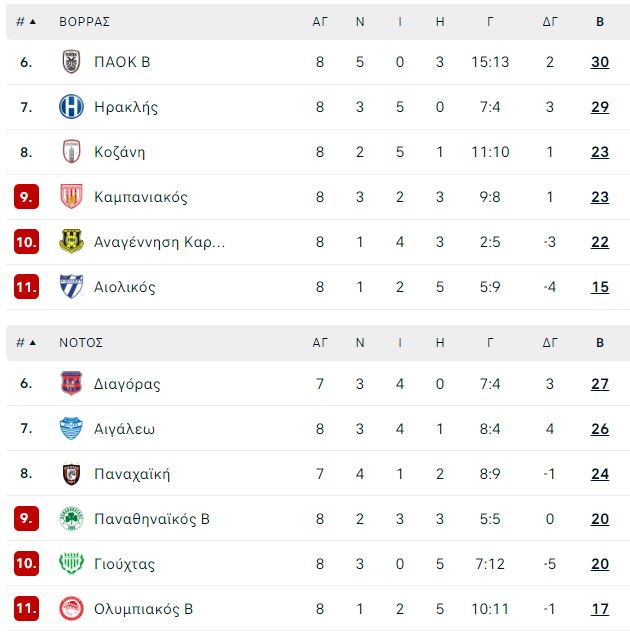Image resolution: width=630 pixels, height=640 pixels.
Task: Click the Αιολικός blue shield logo
Action: pos(71,287)
